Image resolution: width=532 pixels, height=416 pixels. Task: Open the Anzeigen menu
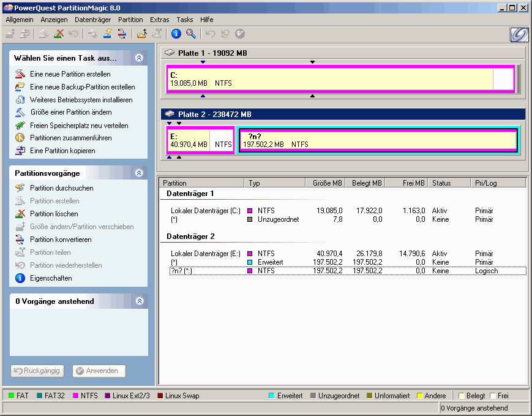point(54,20)
